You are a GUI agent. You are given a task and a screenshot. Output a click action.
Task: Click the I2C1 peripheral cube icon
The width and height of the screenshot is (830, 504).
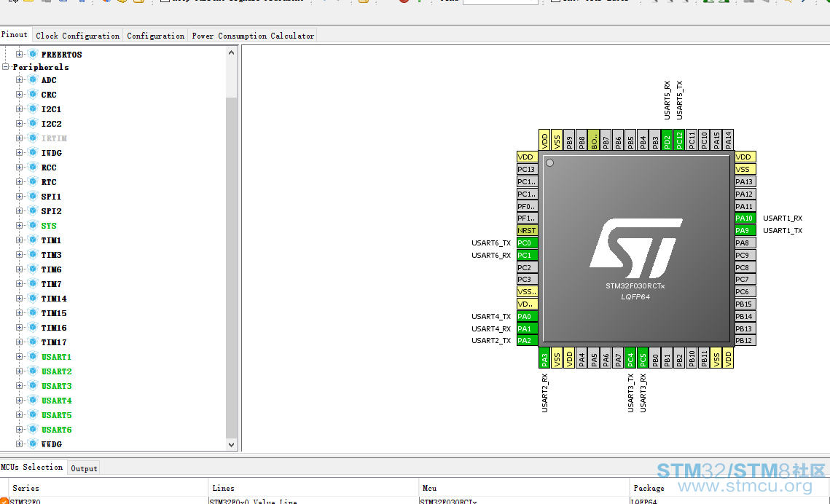point(33,109)
